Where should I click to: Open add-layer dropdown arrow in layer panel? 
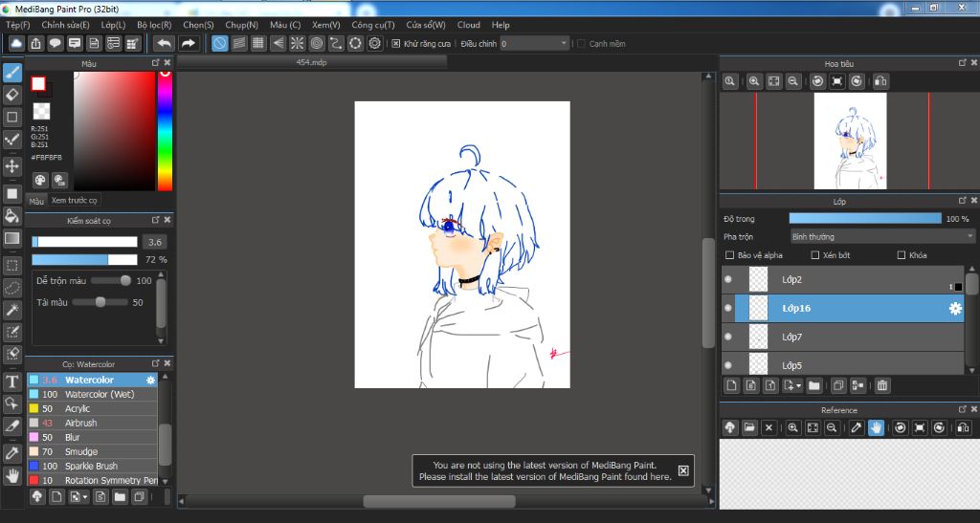coord(799,386)
